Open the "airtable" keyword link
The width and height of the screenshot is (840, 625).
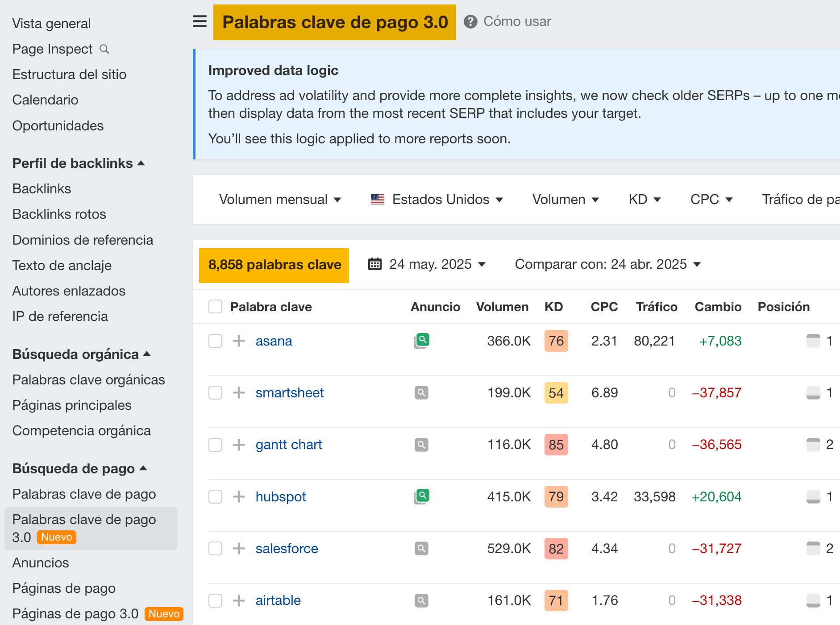pos(278,600)
